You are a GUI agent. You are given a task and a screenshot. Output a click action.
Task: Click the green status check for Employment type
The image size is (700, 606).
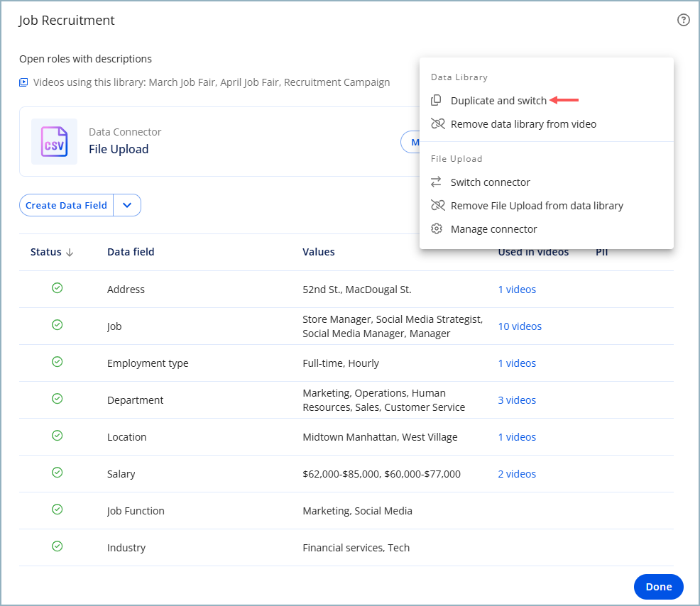(57, 362)
